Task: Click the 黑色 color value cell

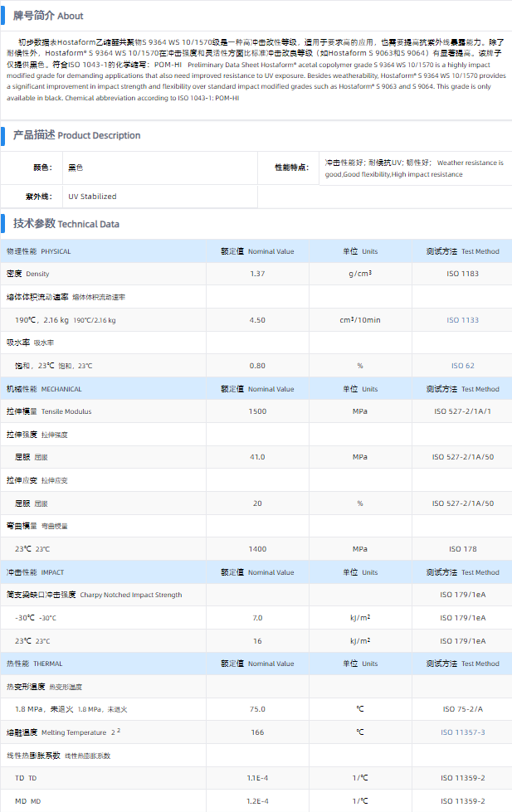Action: click(76, 168)
